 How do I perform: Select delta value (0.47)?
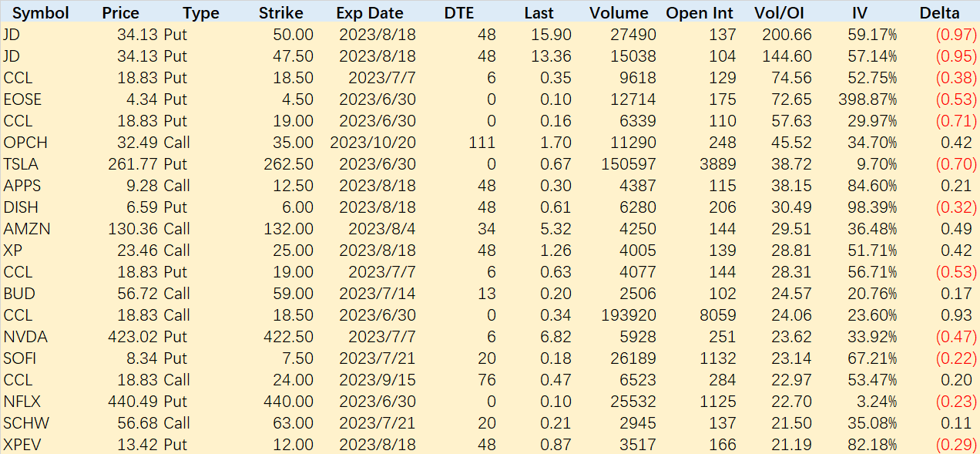(x=956, y=337)
